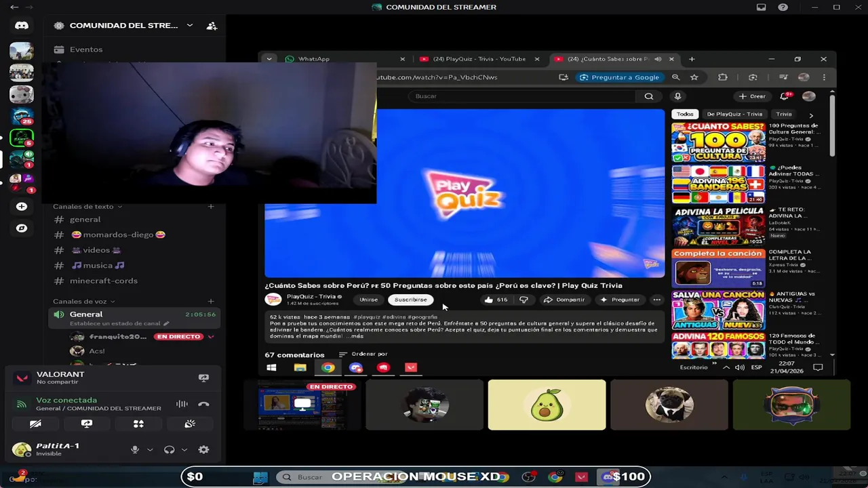Screen dimensions: 868x488
Task: Open the server invite people icon
Action: 212,26
